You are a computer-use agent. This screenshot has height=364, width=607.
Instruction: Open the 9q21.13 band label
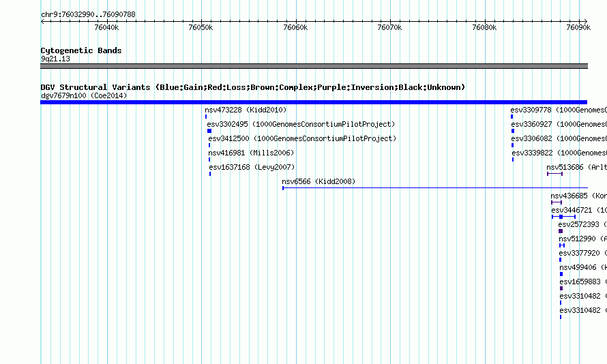(x=55, y=59)
